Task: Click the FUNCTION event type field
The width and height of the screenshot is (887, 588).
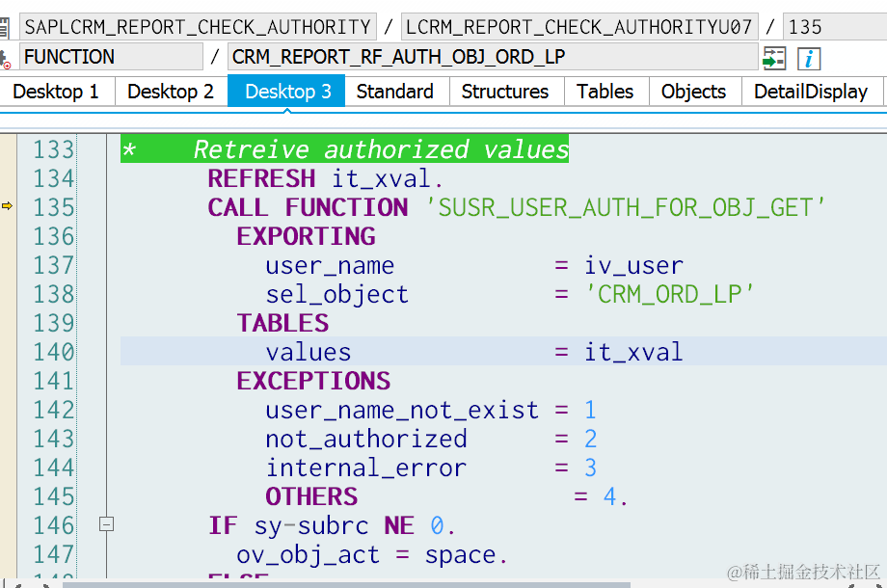Action: tap(112, 57)
